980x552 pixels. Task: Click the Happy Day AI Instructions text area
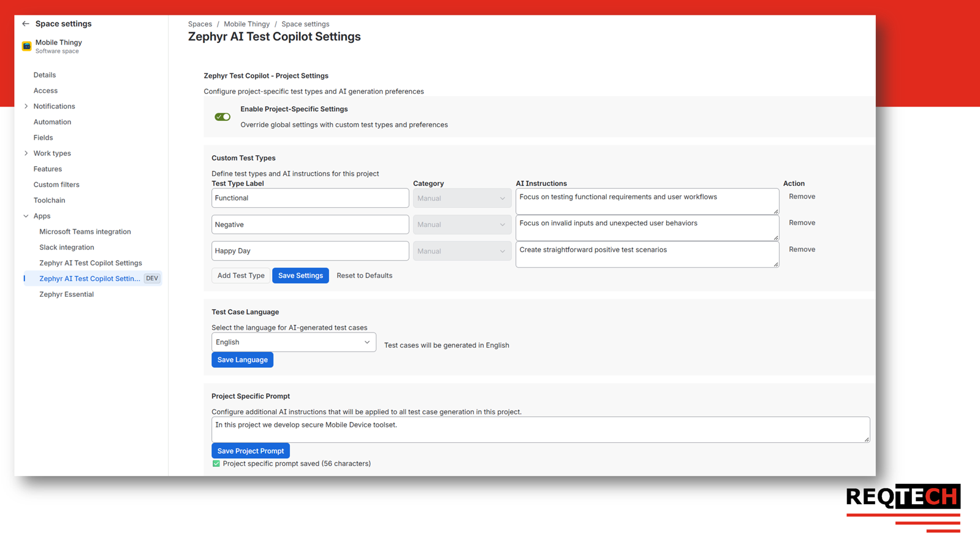[647, 254]
